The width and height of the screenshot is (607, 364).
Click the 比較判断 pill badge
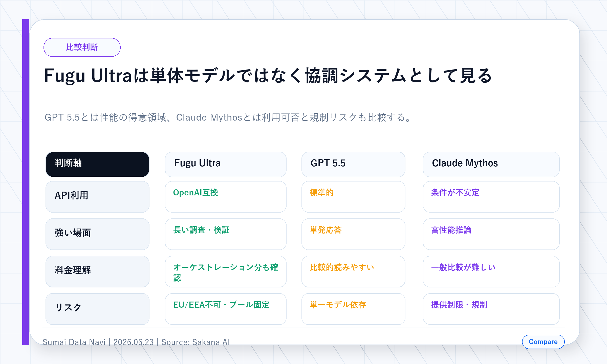point(82,47)
